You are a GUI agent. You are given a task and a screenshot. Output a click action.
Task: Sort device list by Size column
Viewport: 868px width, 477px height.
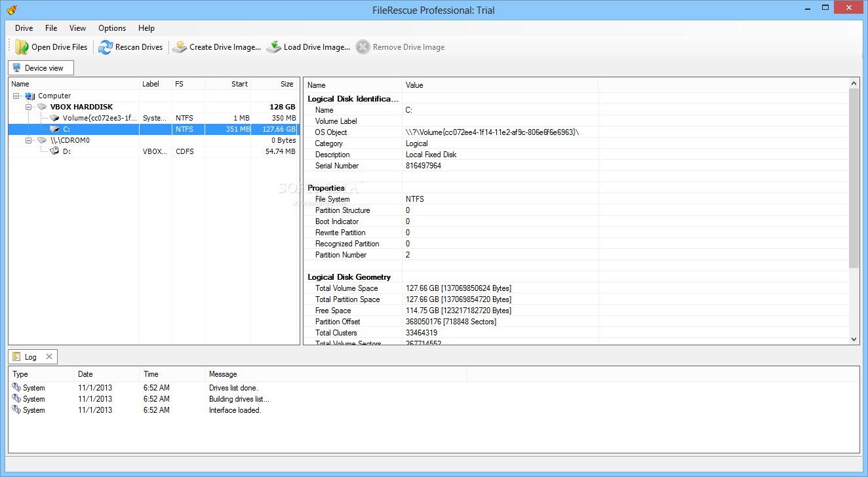pos(275,84)
